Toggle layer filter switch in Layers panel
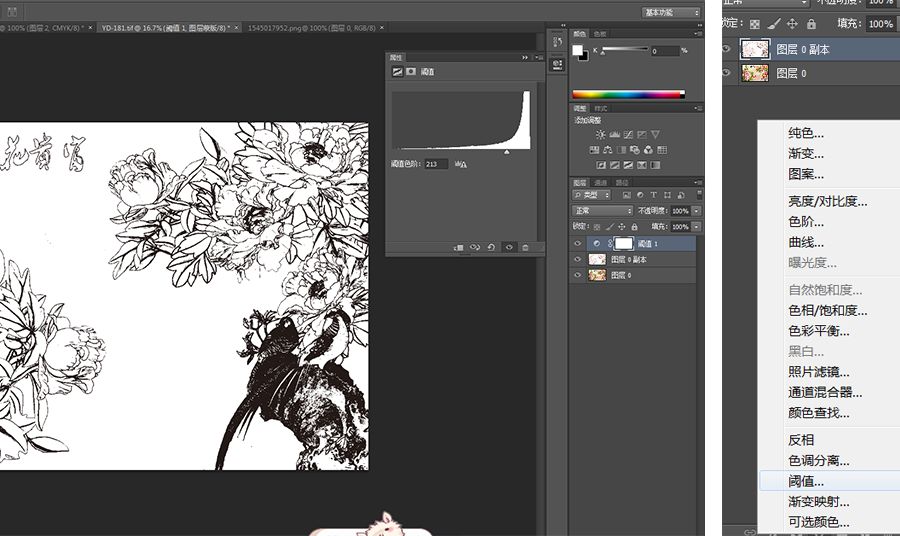Screen dimensions: 900x536 click(699, 195)
